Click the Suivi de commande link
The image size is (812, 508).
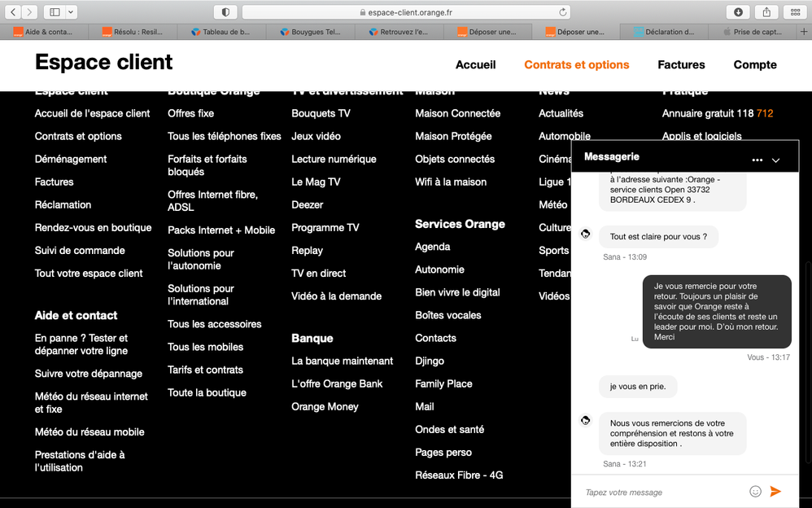(80, 251)
